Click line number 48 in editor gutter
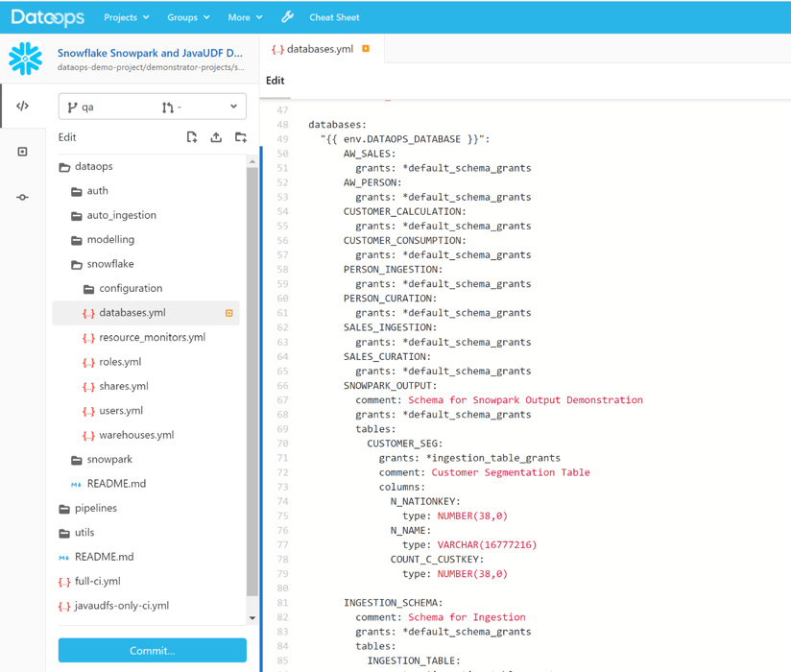Screen dimensions: 791x672 [x=282, y=125]
